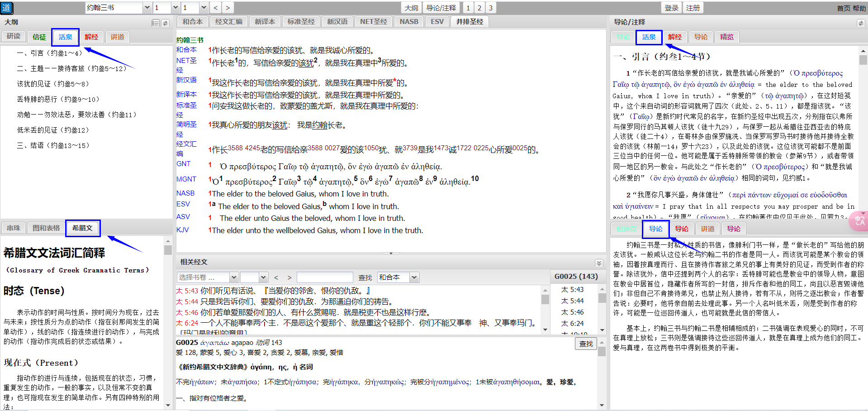Click the 道 app logo icon

6,8
